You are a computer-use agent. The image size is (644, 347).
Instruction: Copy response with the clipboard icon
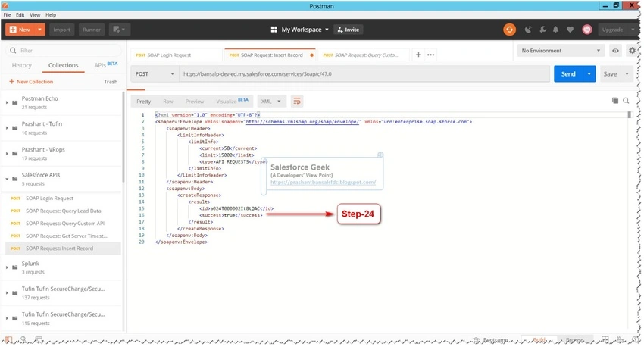(615, 101)
